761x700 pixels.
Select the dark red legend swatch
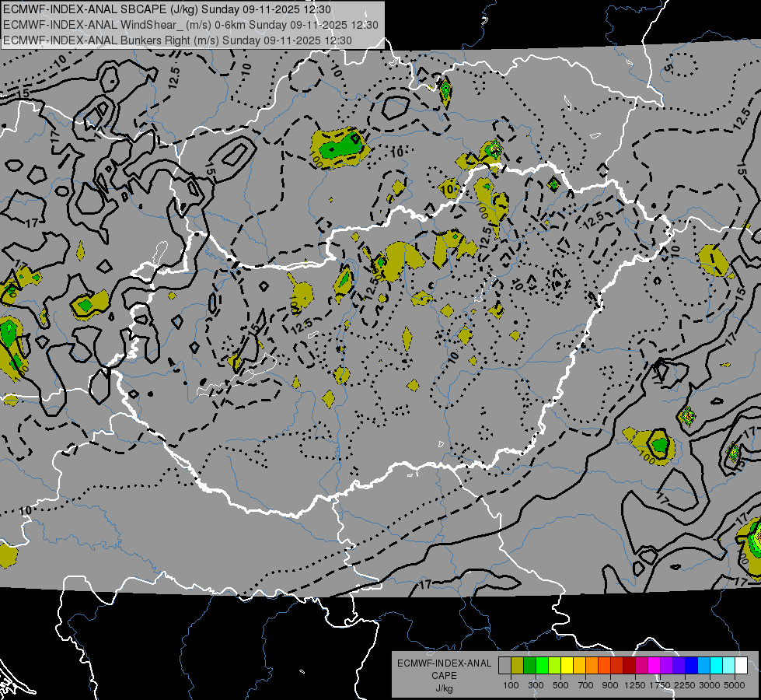pyautogui.click(x=629, y=666)
